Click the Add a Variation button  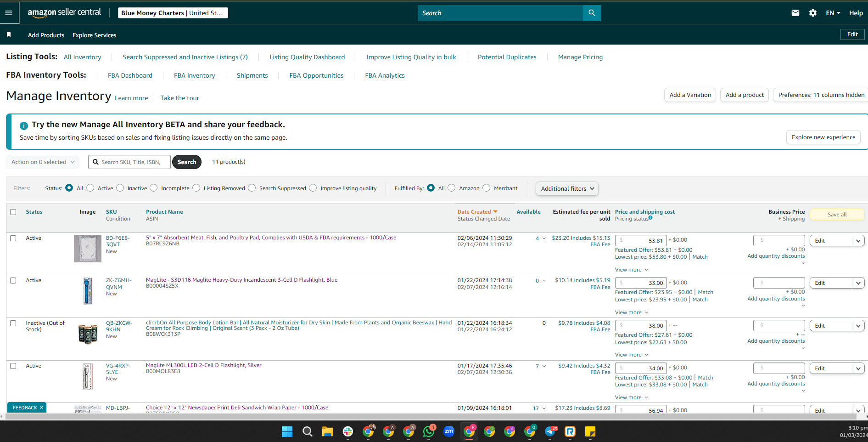[x=690, y=95]
